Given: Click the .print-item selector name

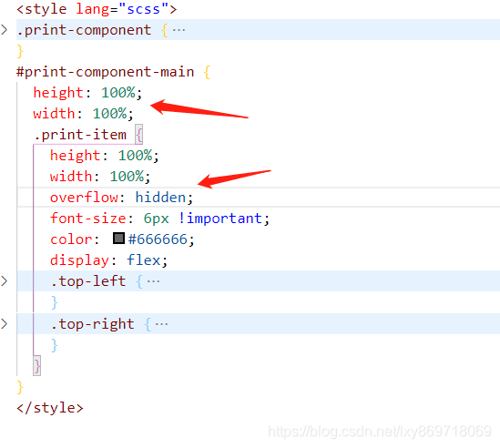Looking at the screenshot, I should (80, 135).
